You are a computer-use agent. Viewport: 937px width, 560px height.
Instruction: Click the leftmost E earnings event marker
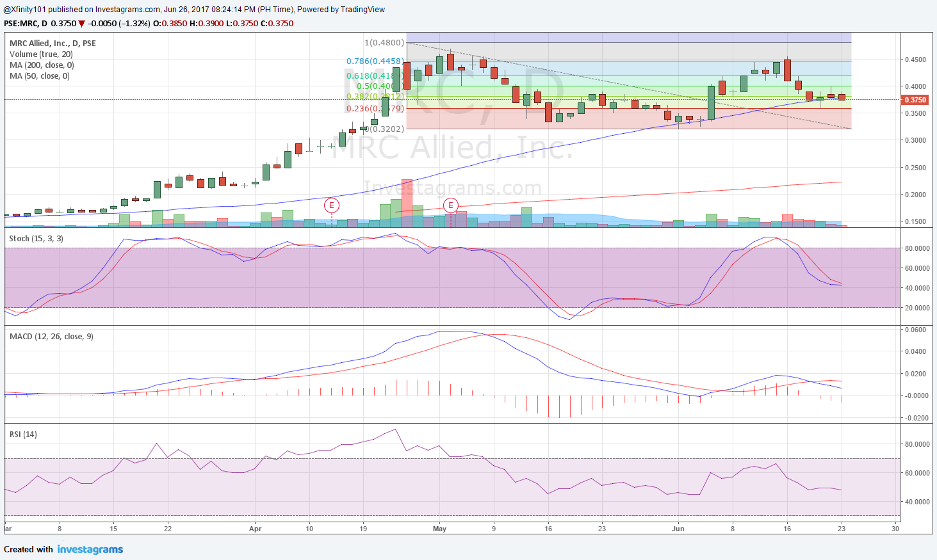332,206
